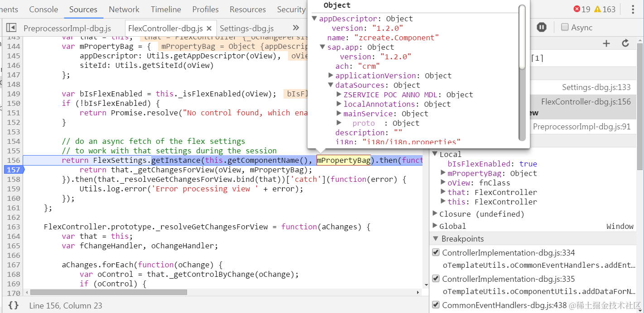
Task: Open the Resources tab
Action: 248,9
